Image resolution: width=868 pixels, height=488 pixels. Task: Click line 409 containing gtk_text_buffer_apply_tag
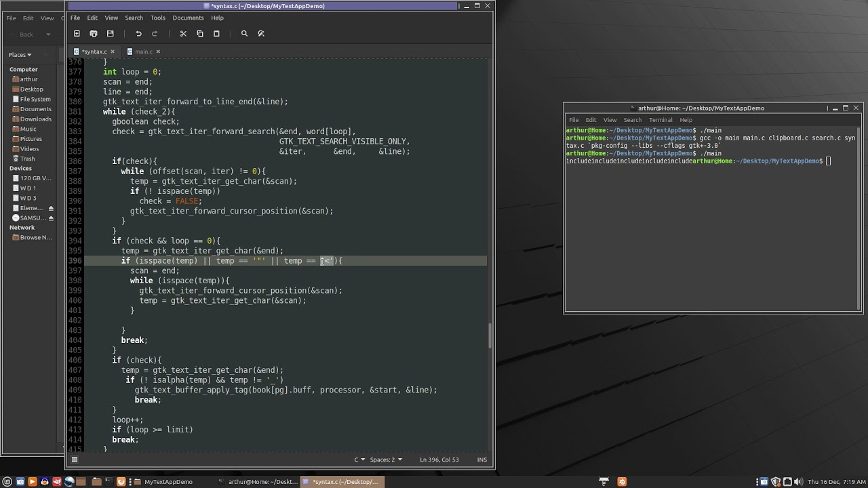pos(285,390)
